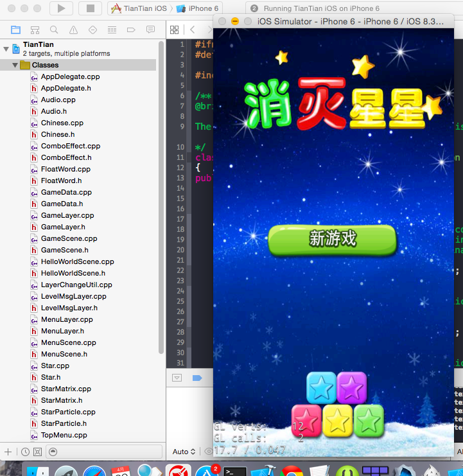Open Chinese.cpp
This screenshot has width=463, height=476.
tap(62, 123)
